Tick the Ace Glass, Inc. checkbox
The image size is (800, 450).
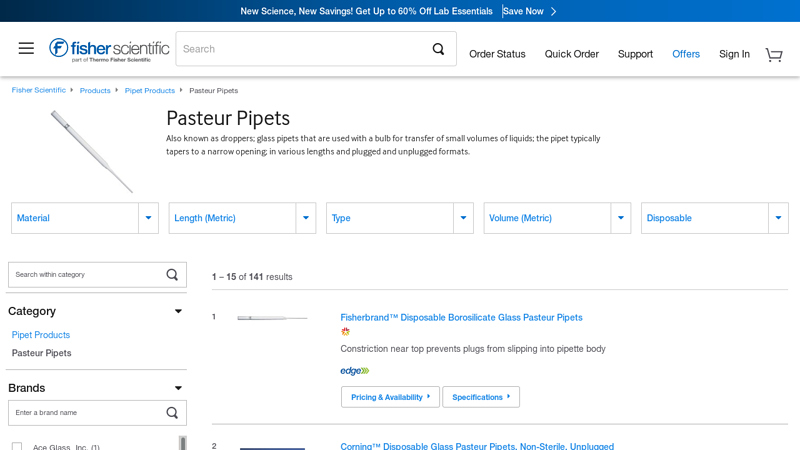(17, 446)
